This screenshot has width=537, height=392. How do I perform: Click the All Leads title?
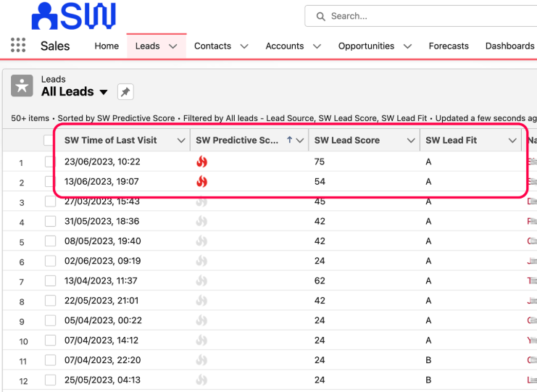pos(67,92)
